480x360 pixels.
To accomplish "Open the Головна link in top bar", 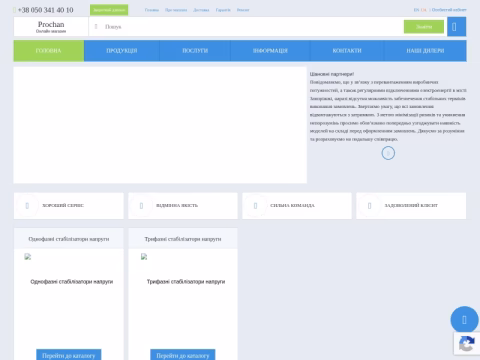I will coord(152,10).
